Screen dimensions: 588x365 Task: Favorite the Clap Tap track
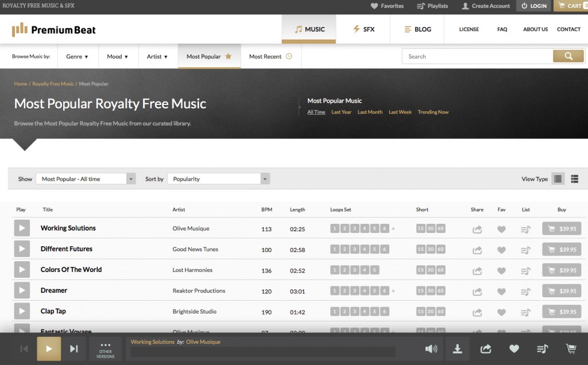(x=501, y=312)
